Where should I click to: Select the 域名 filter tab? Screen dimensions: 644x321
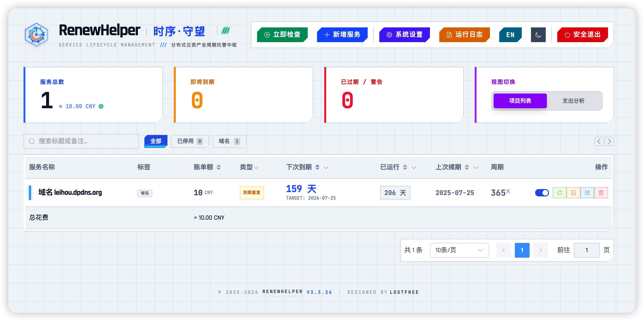pyautogui.click(x=229, y=141)
